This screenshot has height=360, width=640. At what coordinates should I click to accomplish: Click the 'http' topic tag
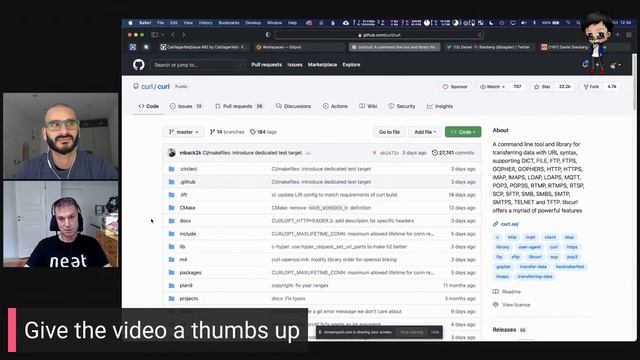pyautogui.click(x=512, y=237)
